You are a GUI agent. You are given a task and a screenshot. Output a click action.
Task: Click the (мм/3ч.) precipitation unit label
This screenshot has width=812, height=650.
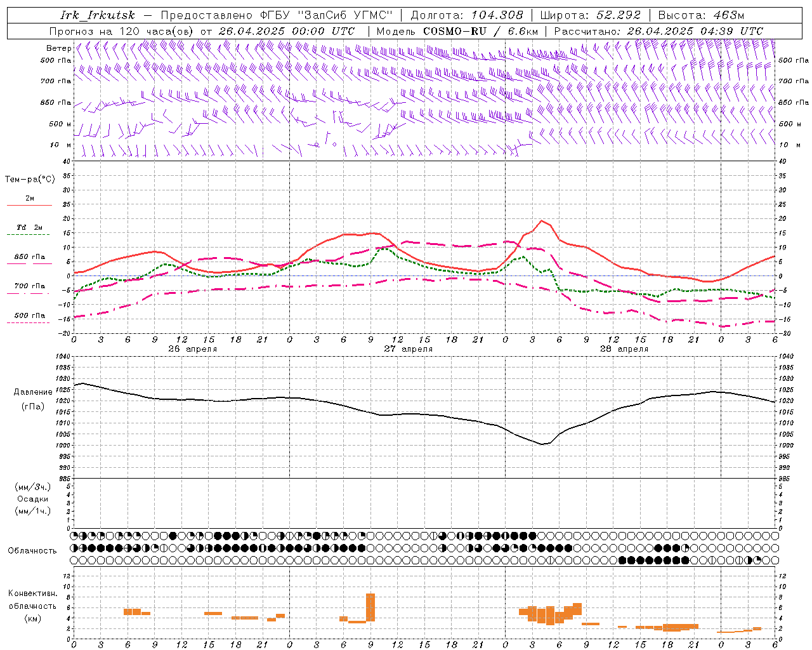33,487
